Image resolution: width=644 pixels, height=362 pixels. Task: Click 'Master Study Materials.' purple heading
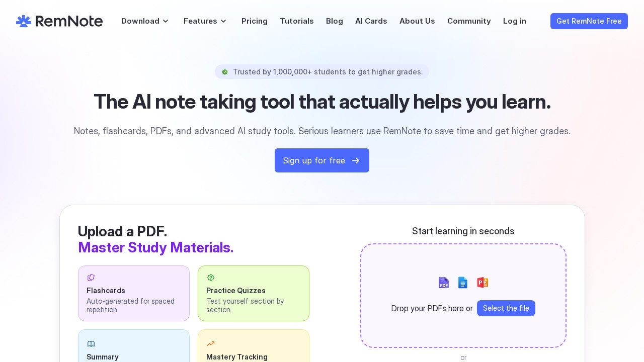156,247
